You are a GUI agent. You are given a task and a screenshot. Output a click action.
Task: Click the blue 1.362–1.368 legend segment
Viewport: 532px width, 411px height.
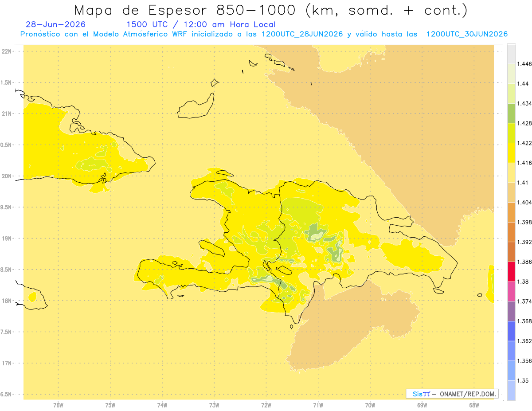(511, 331)
